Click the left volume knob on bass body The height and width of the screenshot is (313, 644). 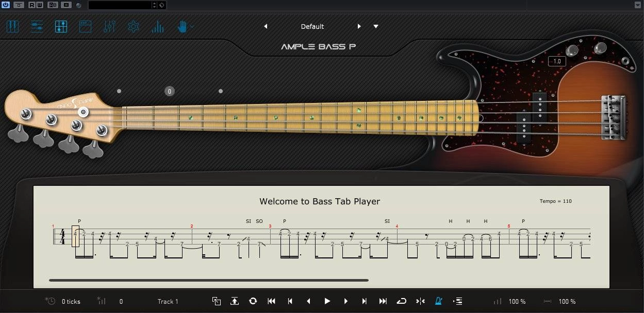(572, 50)
